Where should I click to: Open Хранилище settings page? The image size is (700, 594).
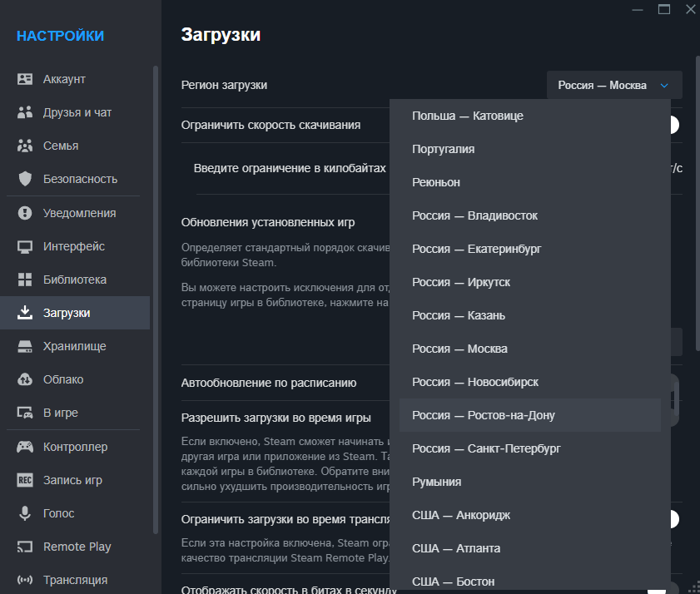click(75, 346)
